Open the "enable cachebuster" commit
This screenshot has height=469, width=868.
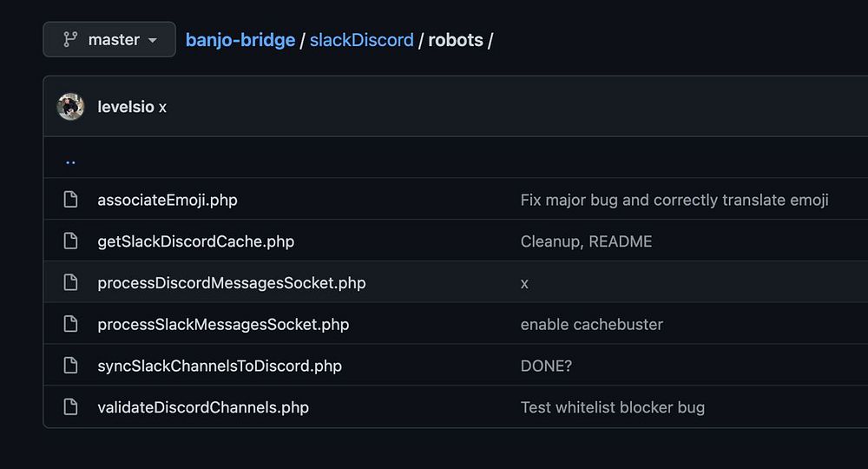point(592,325)
